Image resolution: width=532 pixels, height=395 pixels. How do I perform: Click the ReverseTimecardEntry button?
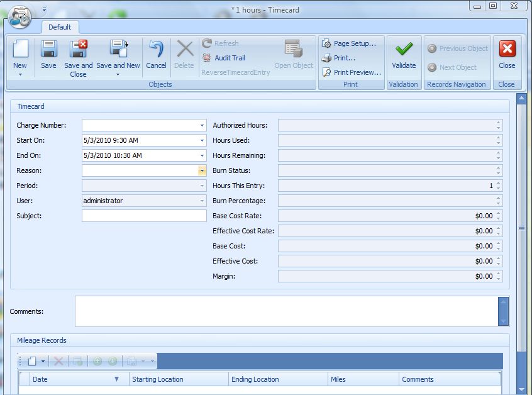pyautogui.click(x=235, y=72)
